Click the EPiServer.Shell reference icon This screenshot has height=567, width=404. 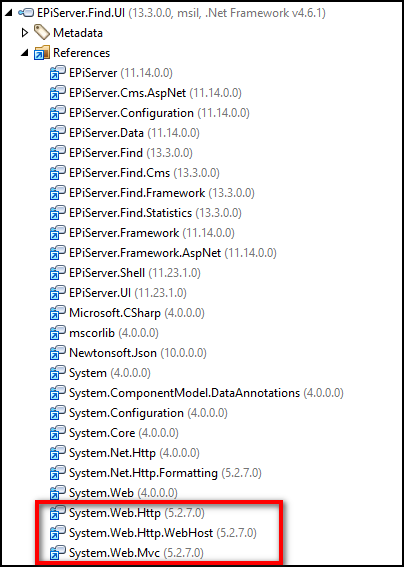click(58, 273)
